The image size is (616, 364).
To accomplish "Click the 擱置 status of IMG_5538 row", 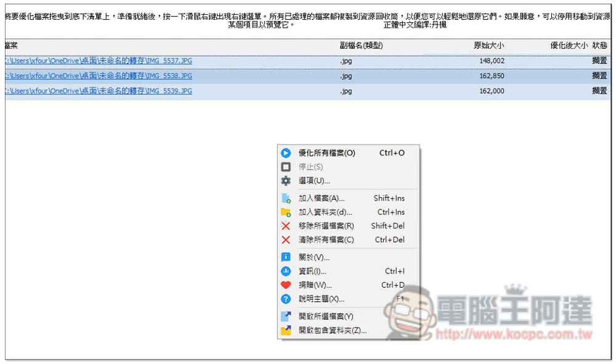I will pos(599,76).
